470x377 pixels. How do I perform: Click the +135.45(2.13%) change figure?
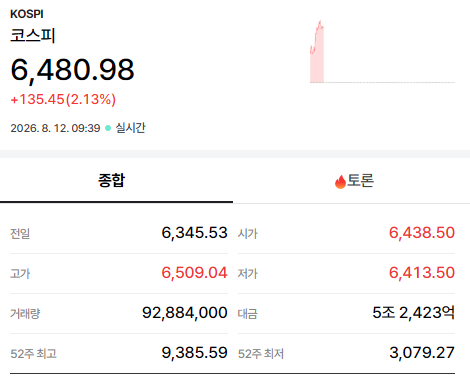[x=63, y=99]
